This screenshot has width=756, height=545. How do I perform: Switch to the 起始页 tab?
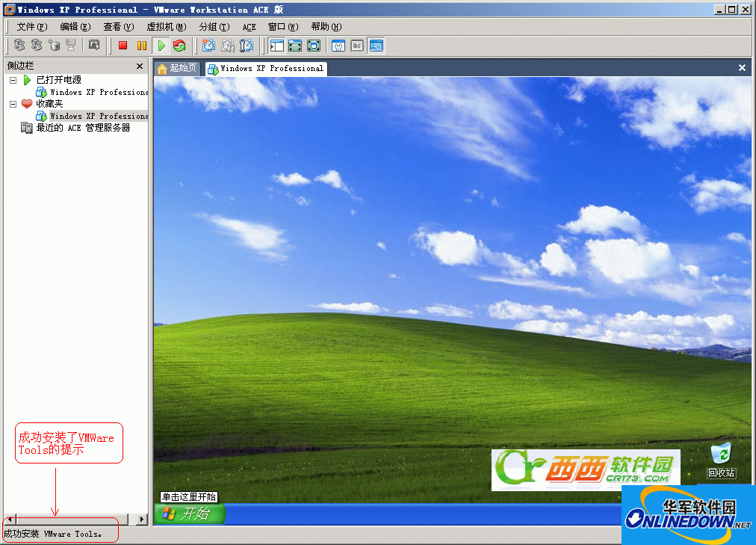point(177,69)
